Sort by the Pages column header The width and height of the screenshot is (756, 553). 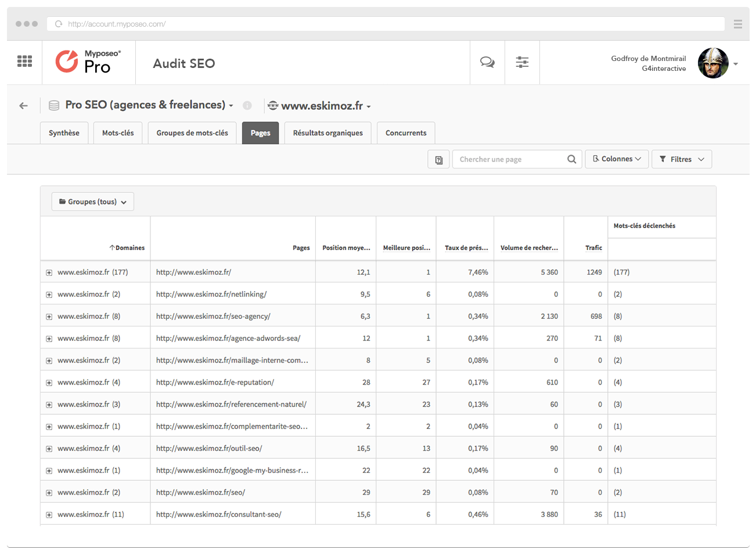(301, 248)
